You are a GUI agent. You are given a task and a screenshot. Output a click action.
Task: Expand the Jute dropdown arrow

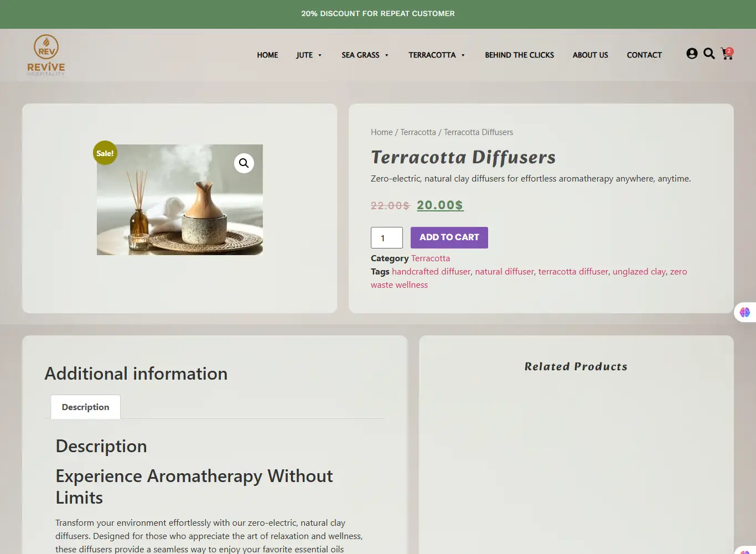pos(320,55)
